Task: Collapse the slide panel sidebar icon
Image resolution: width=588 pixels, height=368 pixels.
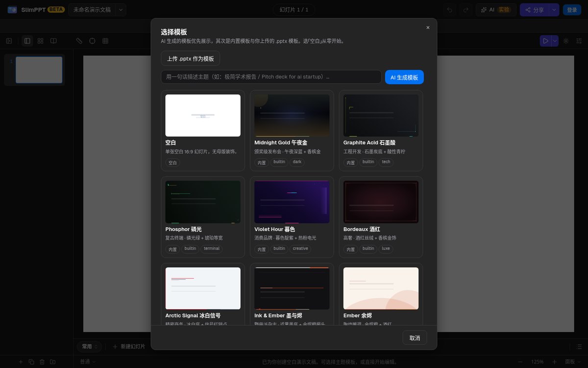Action: point(9,41)
